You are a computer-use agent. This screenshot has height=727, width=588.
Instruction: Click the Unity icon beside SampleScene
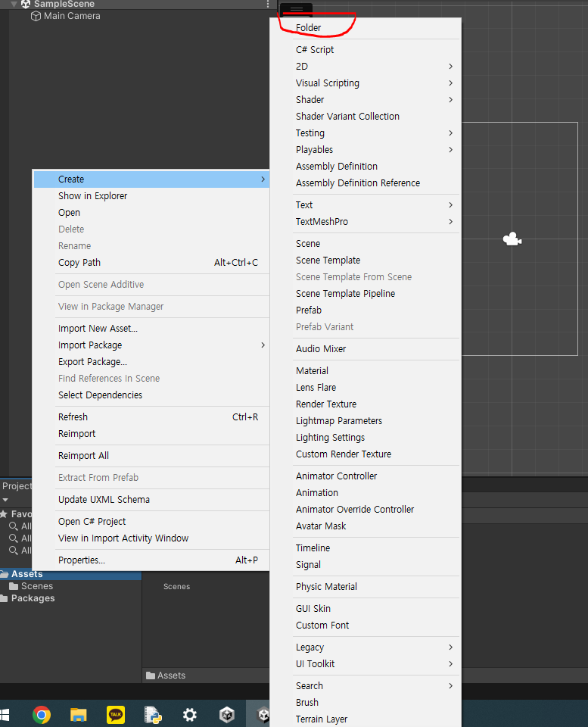click(x=26, y=4)
